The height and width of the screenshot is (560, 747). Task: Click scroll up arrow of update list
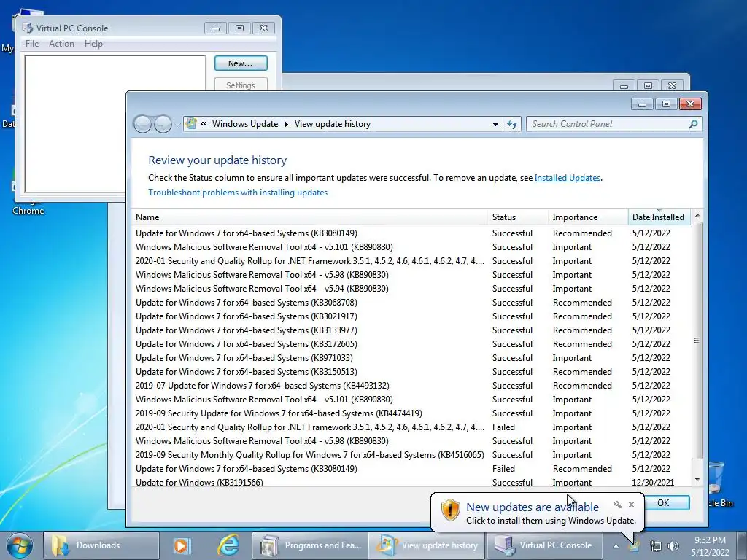tap(697, 216)
